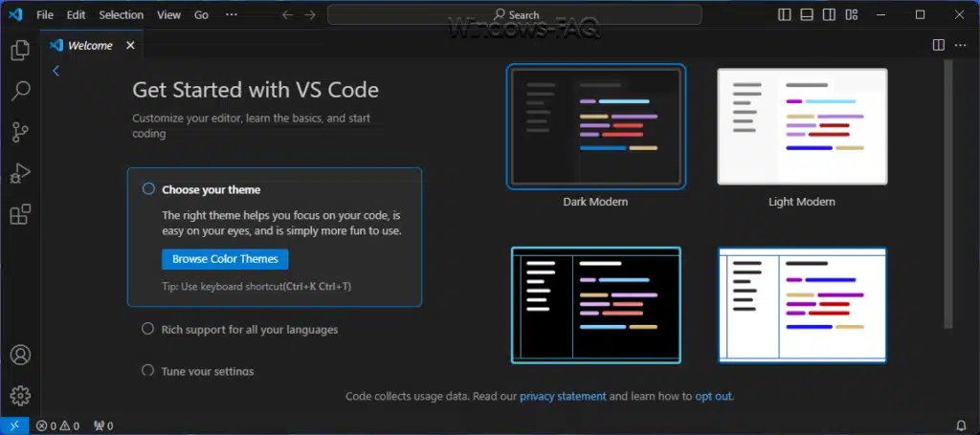Viewport: 980px width, 435px height.
Task: Click the ports forwarded status item
Action: point(103,426)
